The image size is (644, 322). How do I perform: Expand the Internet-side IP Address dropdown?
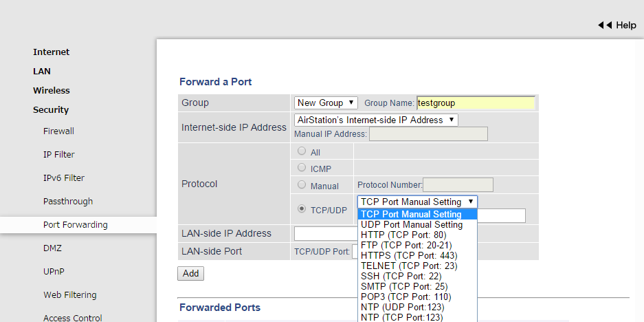click(376, 120)
